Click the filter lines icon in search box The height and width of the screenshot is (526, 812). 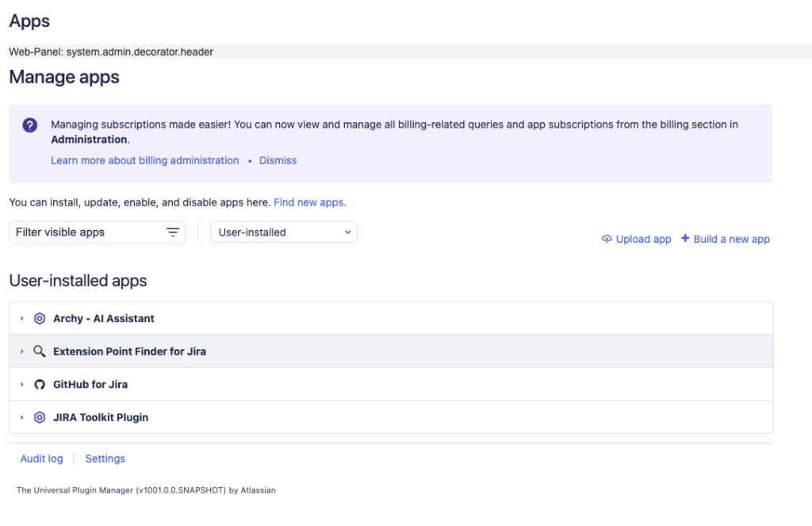173,232
